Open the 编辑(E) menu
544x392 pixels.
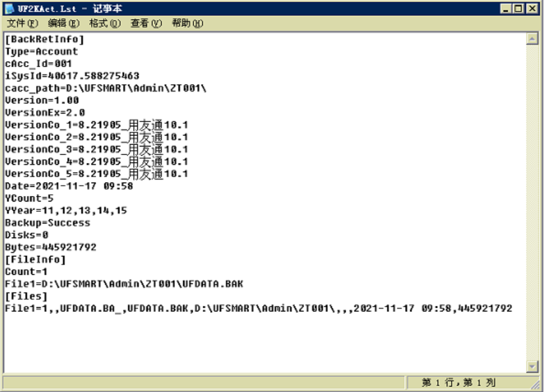pyautogui.click(x=63, y=23)
